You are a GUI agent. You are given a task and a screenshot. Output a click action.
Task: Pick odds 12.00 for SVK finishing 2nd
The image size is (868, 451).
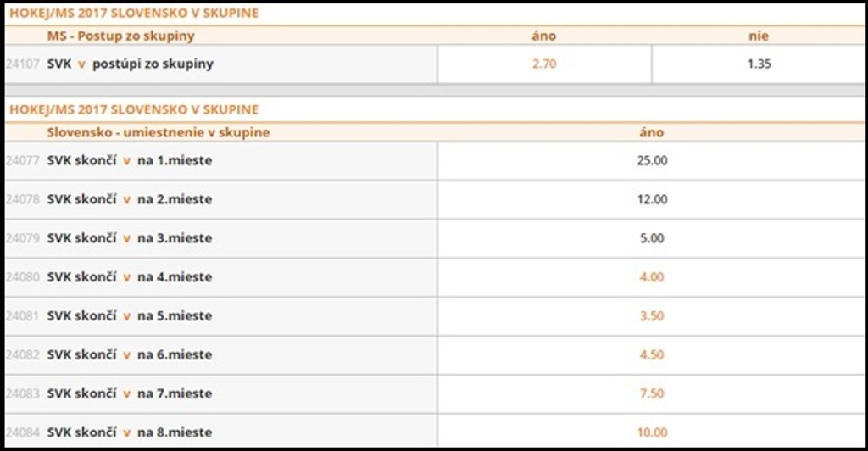(x=651, y=199)
